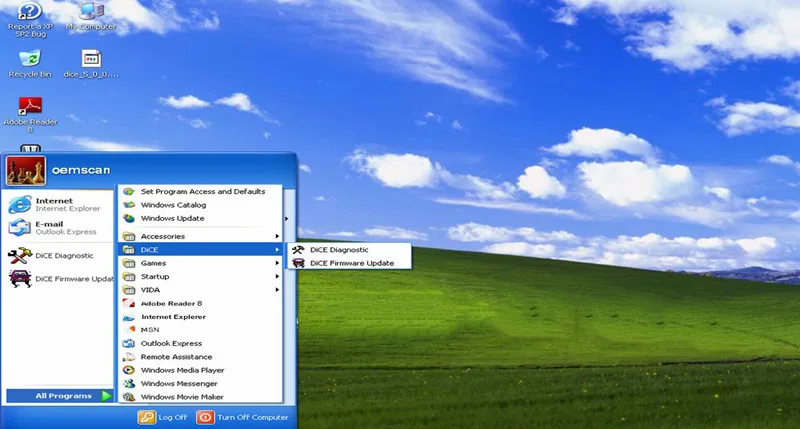Click the Adobe Reader 8 icon in programs list
800x429 pixels.
pyautogui.click(x=129, y=303)
